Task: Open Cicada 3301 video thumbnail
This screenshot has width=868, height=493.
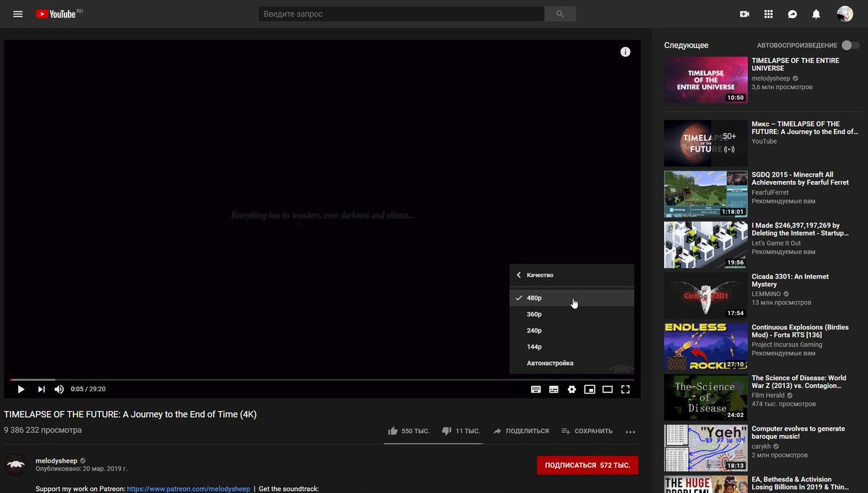Action: (x=705, y=295)
